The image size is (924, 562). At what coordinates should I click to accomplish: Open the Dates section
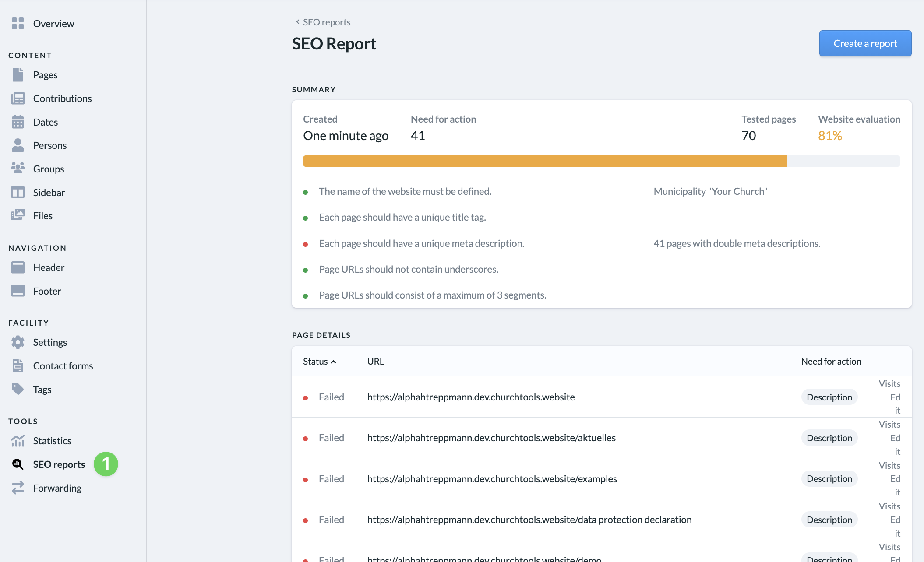tap(46, 122)
